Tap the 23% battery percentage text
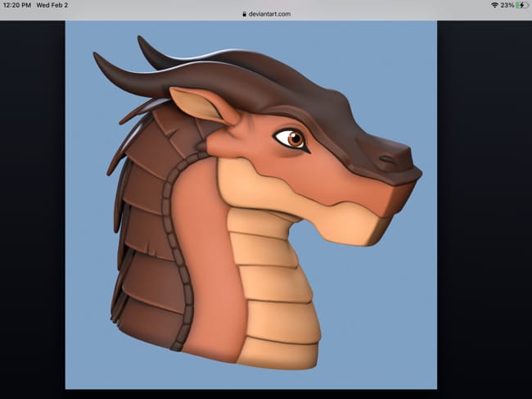This screenshot has width=532, height=399. tap(507, 5)
